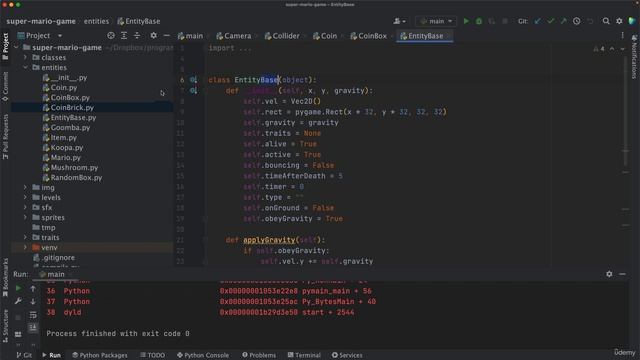Open the Services tool window
The height and width of the screenshot is (360, 640).
(347, 355)
